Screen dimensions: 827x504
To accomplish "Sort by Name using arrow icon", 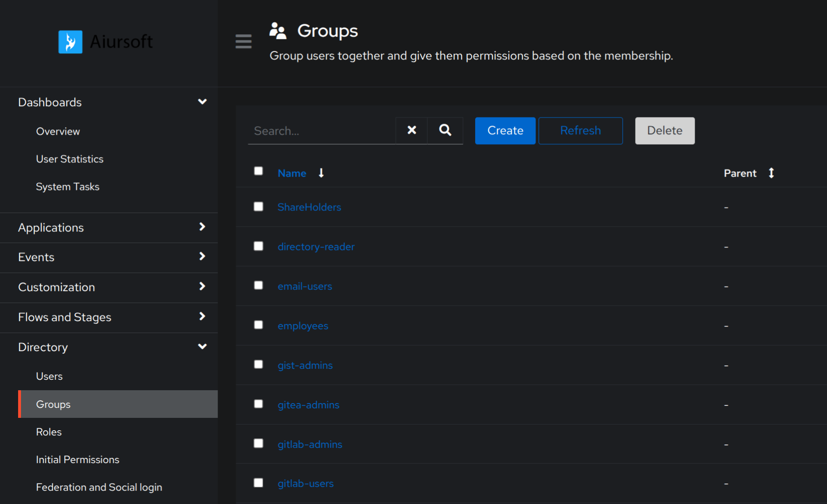I will [x=321, y=173].
